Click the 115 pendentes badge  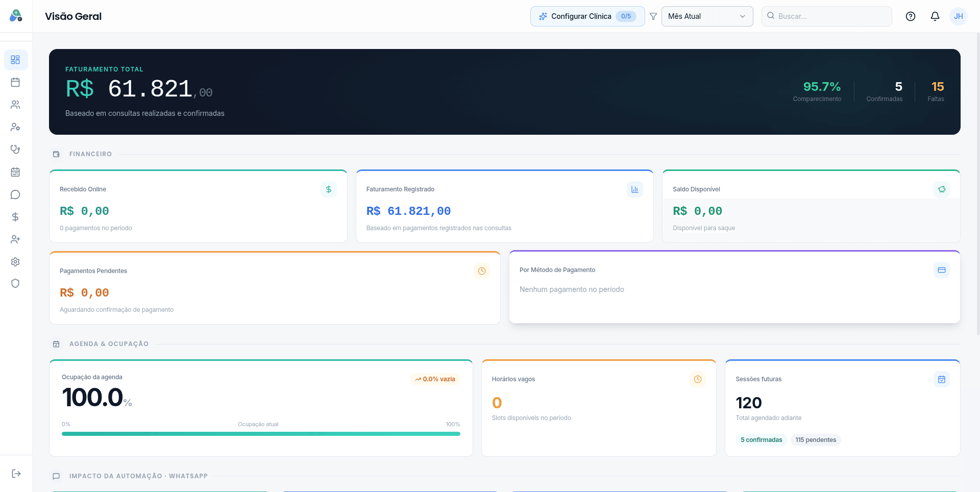[x=815, y=439]
